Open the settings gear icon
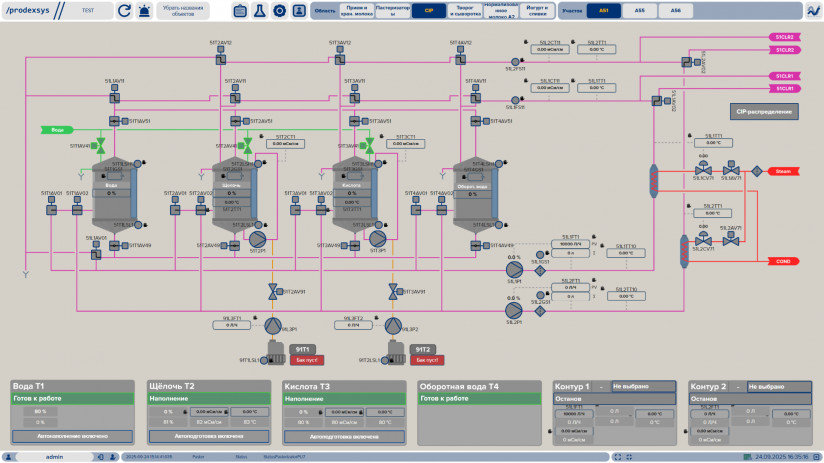824x463 pixels. click(279, 11)
